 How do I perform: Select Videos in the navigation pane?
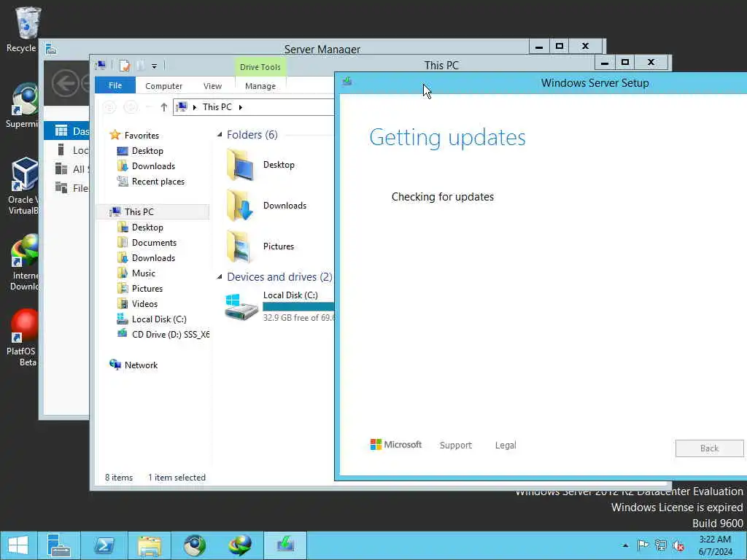click(144, 304)
